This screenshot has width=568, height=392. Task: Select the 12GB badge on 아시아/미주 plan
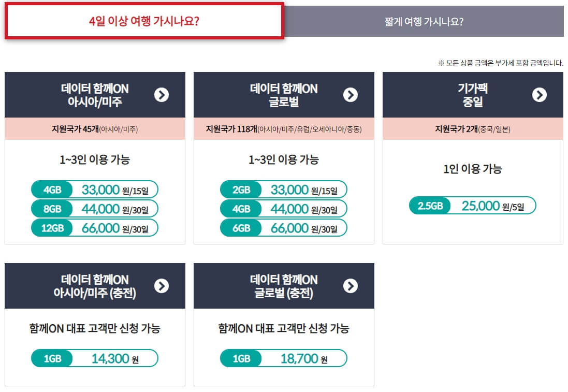(x=53, y=228)
